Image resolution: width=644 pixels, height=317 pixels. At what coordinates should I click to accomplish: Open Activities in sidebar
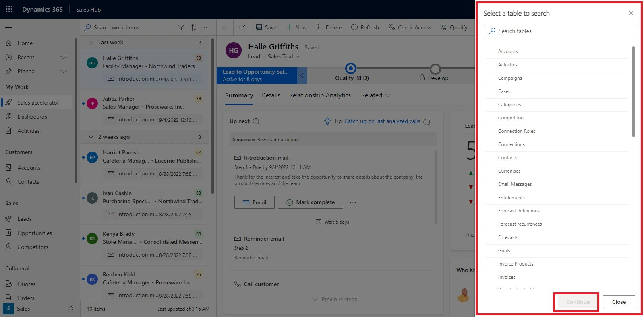point(29,131)
